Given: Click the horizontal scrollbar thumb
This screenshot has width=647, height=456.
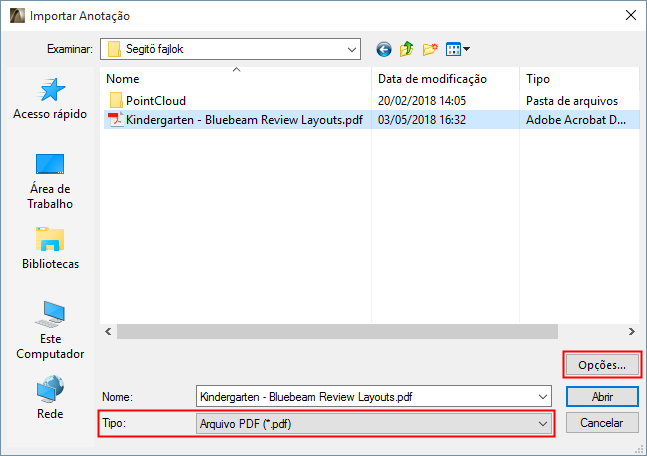Looking at the screenshot, I should click(337, 331).
